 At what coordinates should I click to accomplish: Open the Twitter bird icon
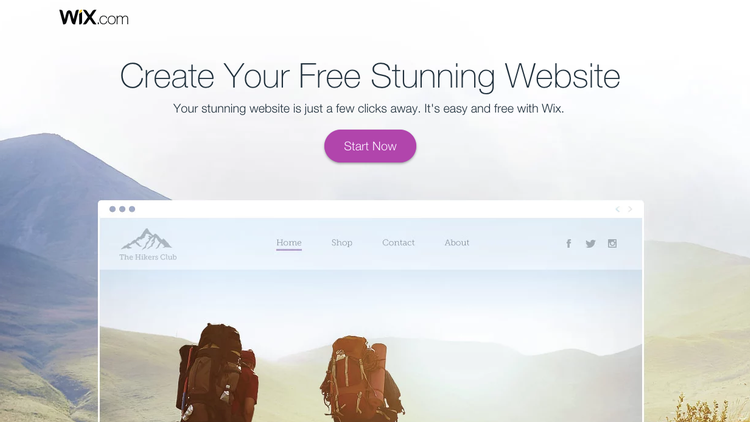tap(590, 244)
